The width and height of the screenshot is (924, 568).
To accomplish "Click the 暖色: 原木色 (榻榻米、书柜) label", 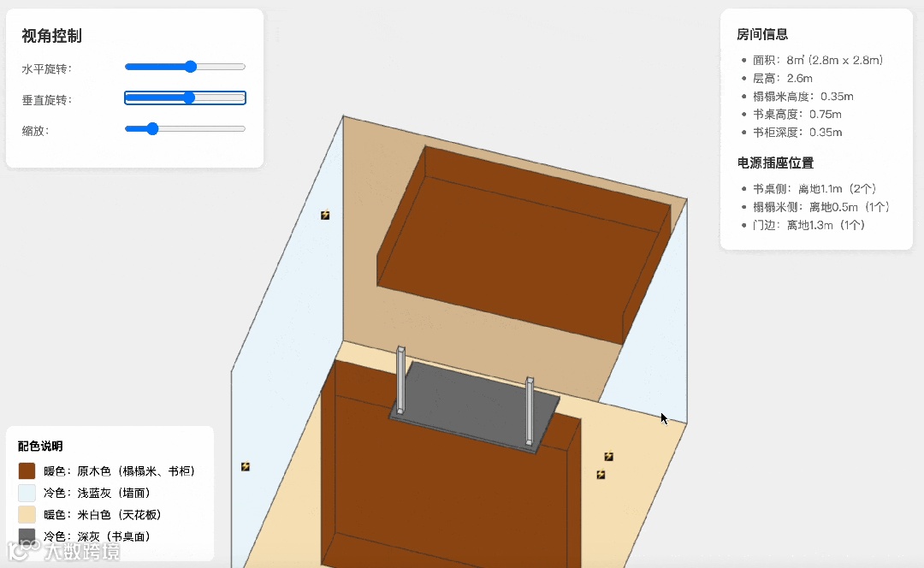I will [x=119, y=470].
